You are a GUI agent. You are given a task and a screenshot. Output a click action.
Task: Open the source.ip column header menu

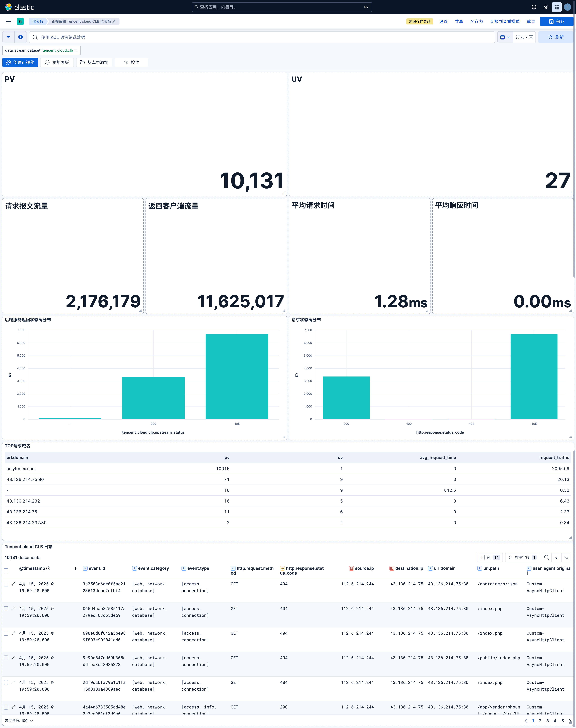tap(361, 568)
